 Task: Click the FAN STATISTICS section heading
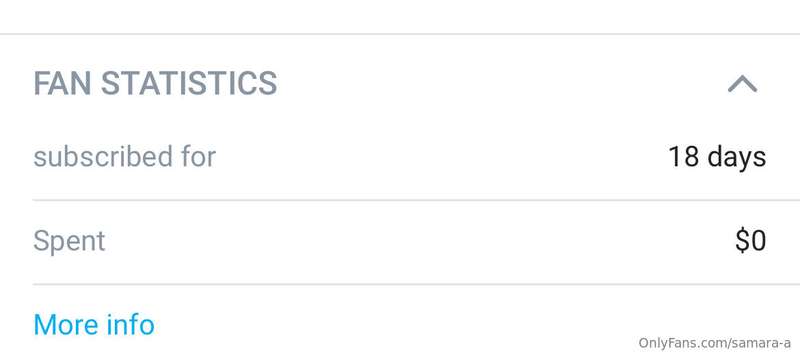pos(155,84)
